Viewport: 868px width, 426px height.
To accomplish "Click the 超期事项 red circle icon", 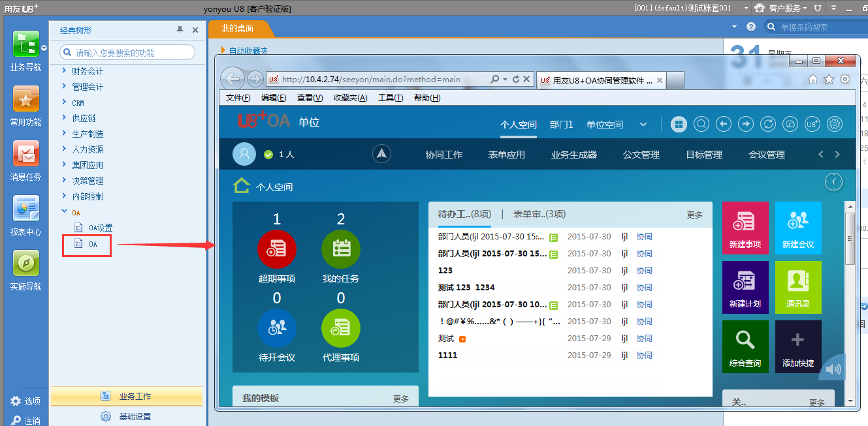I will pyautogui.click(x=277, y=250).
